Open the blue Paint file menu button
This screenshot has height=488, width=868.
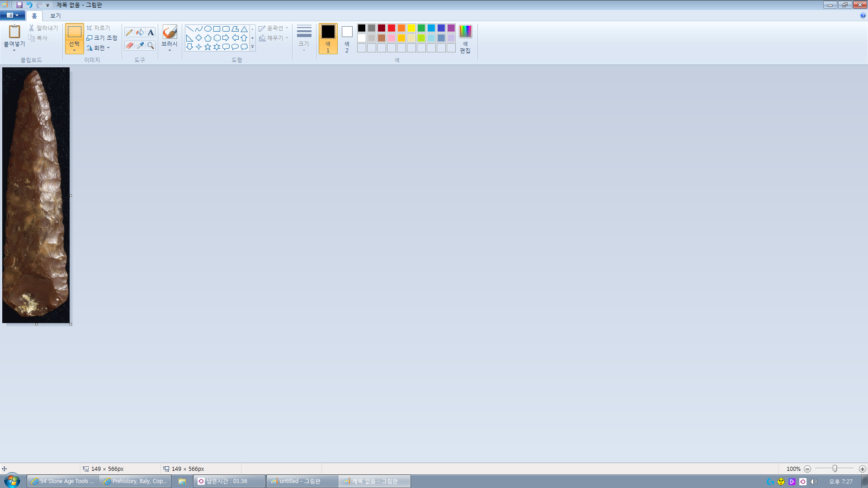(x=12, y=15)
